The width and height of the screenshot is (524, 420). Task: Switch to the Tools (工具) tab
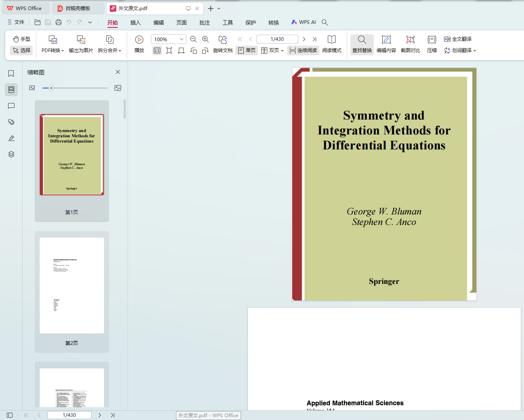click(228, 23)
